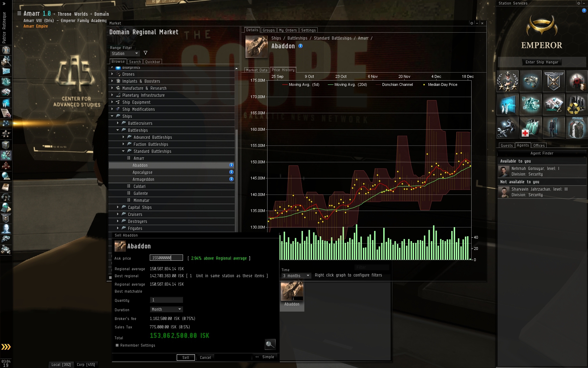This screenshot has height=368, width=588.
Task: Open the Time 3 months dropdown
Action: coord(296,276)
